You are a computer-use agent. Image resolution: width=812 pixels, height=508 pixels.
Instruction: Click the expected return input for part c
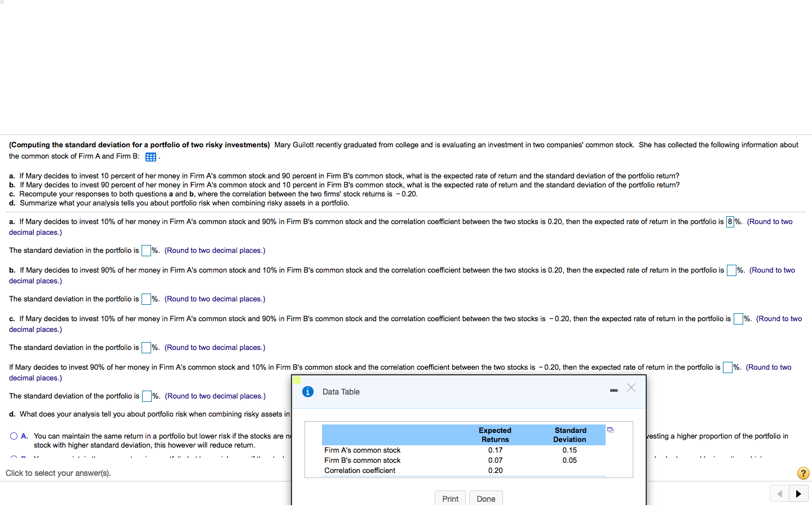[x=738, y=318]
